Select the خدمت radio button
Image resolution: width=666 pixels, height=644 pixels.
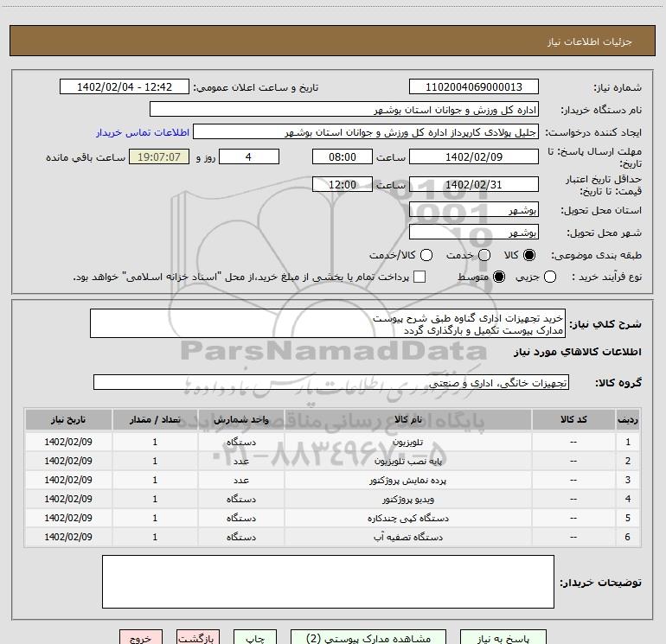484,255
